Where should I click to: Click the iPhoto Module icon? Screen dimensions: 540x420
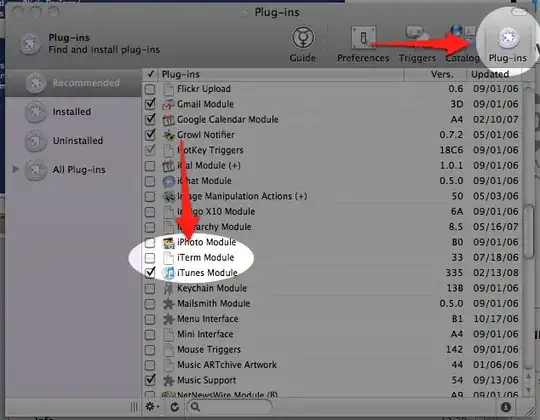click(x=169, y=242)
